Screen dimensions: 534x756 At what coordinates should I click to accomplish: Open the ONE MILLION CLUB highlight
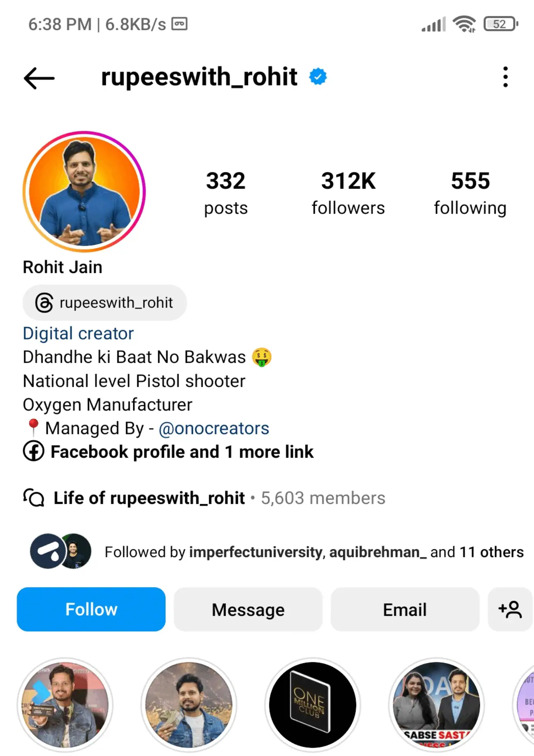[x=312, y=705]
